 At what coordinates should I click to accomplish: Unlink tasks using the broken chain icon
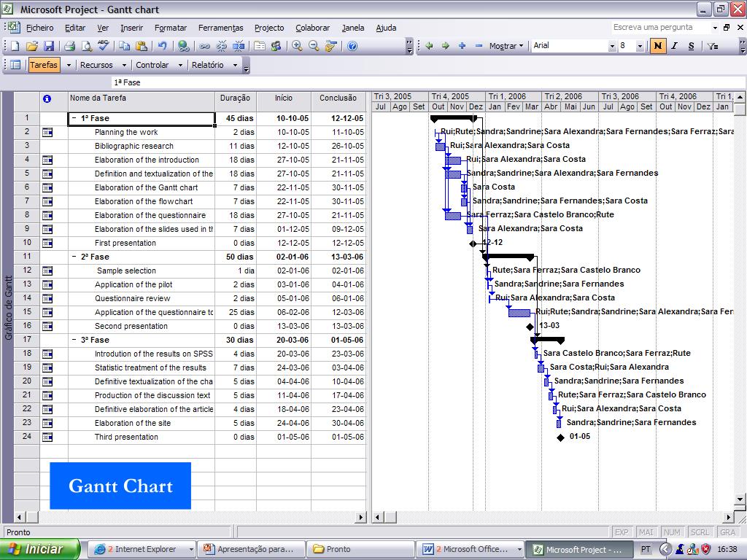pos(222,46)
